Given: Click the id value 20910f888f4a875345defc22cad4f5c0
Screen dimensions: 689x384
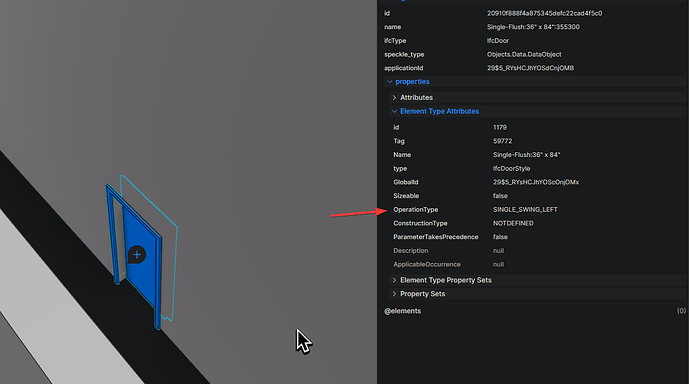Looking at the screenshot, I should pos(544,13).
